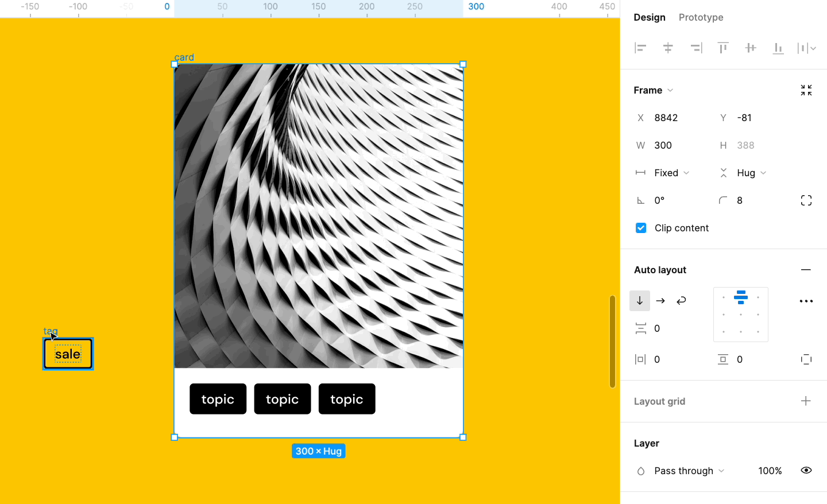The width and height of the screenshot is (827, 504).
Task: Adjust the layer opacity value
Action: click(770, 470)
